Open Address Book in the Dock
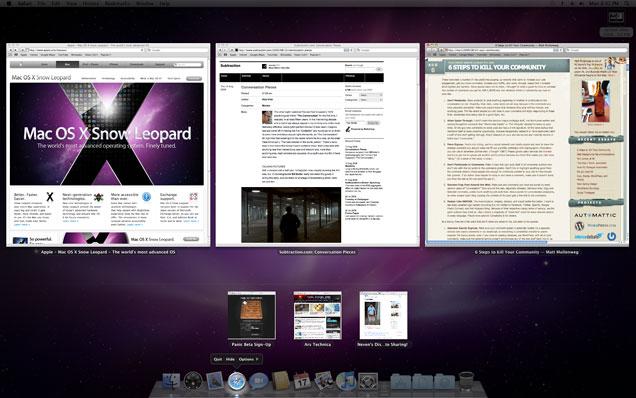This screenshot has height=398, width=636. click(x=280, y=381)
